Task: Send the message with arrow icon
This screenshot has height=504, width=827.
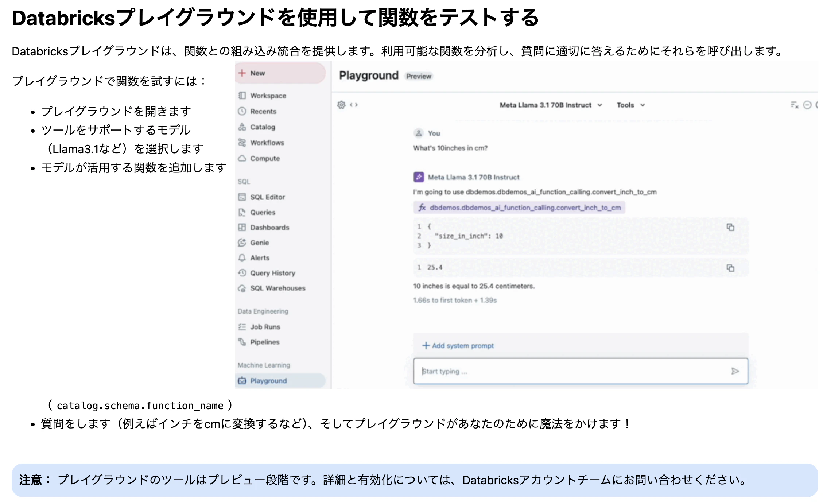Action: point(735,371)
